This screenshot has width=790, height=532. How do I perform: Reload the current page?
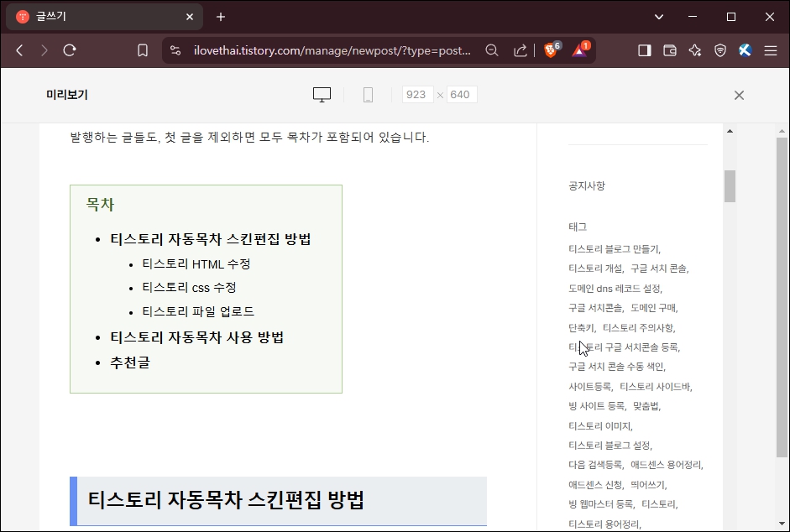(x=70, y=50)
